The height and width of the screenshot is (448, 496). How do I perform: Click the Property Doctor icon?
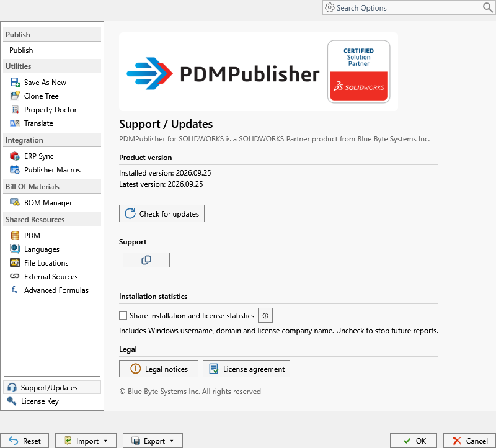[x=15, y=110]
